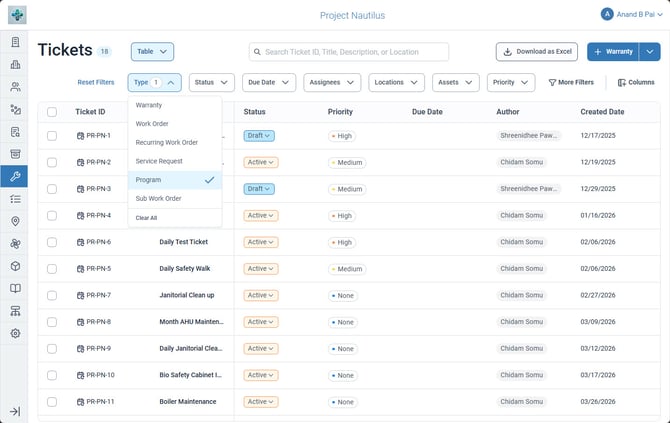This screenshot has height=423, width=670.
Task: Select Service Request in Type list
Action: [x=159, y=161]
